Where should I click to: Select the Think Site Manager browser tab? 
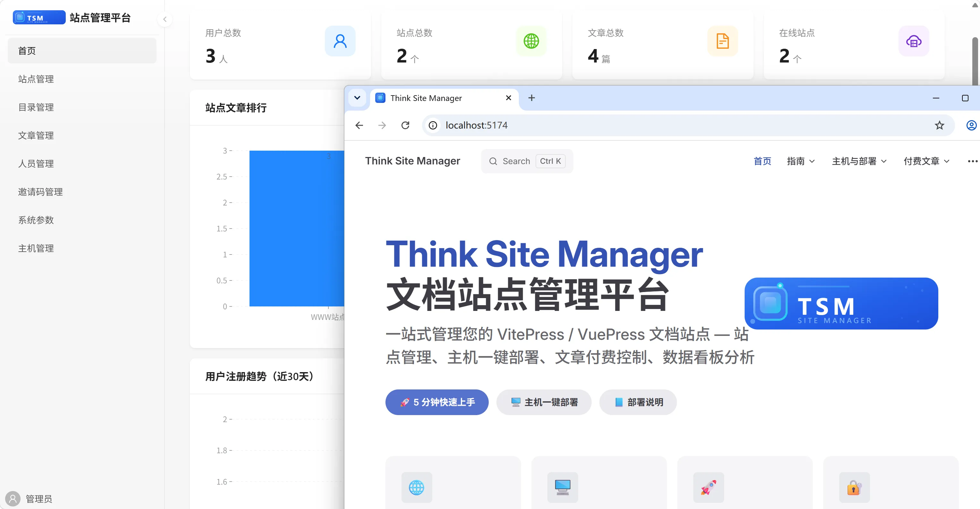coord(444,98)
